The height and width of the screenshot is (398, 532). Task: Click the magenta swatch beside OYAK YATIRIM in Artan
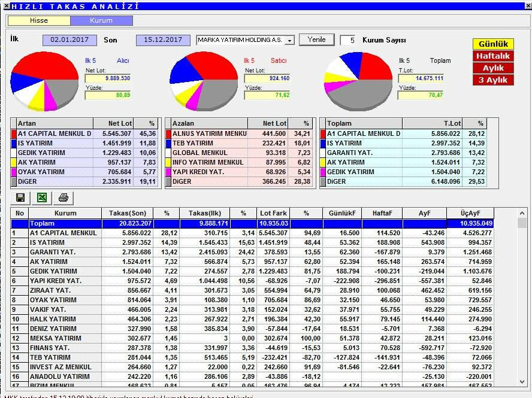coord(14,172)
